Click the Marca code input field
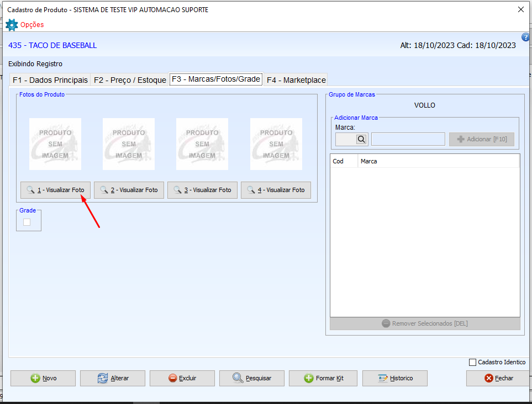The image size is (532, 404). click(346, 139)
